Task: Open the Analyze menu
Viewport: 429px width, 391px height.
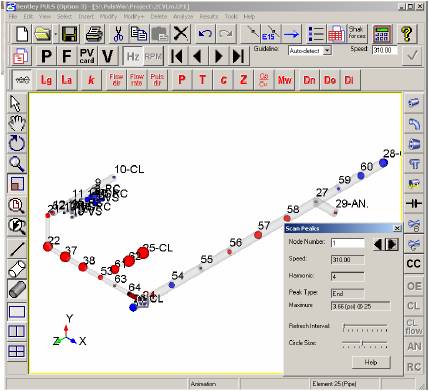Action: (x=183, y=16)
